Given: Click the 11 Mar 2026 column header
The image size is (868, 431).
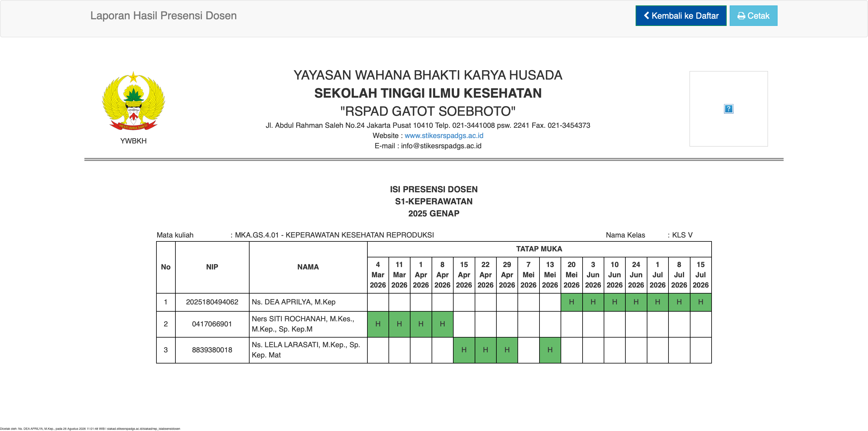Looking at the screenshot, I should (399, 275).
